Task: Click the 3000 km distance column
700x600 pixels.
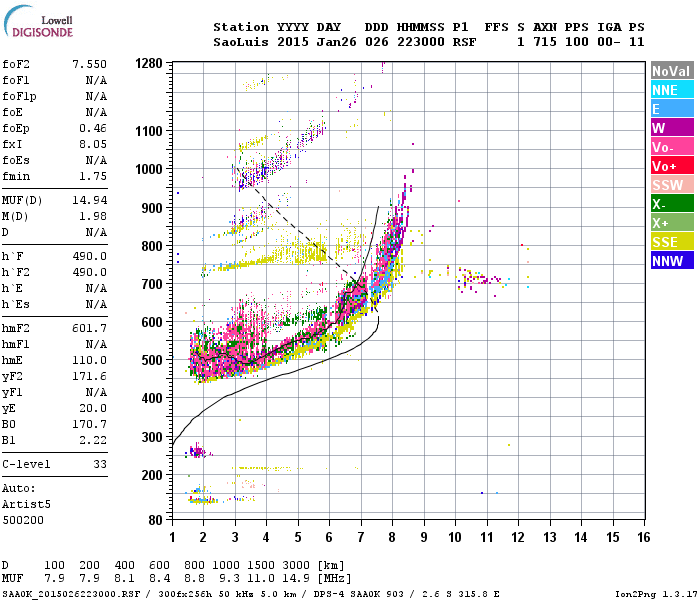Action: point(296,565)
